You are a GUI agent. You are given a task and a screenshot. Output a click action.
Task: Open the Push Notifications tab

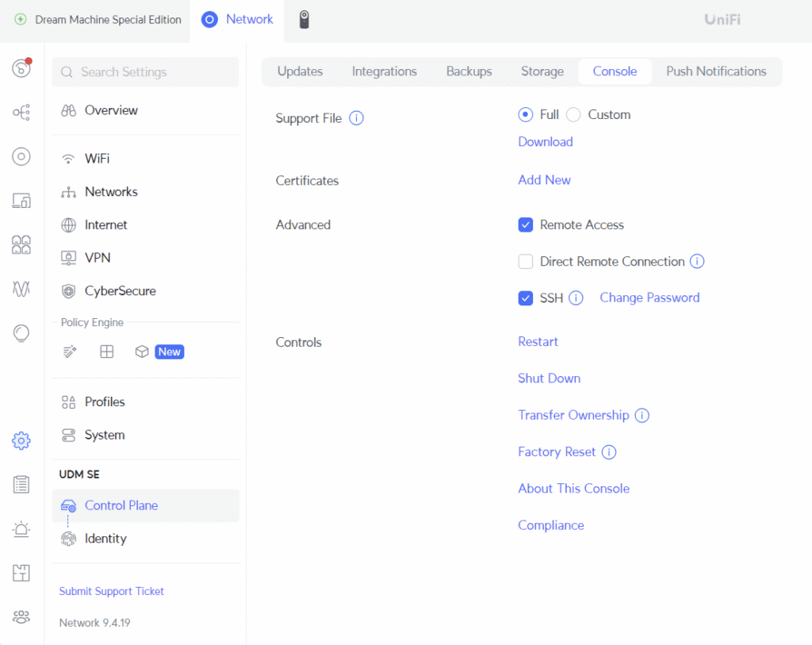pyautogui.click(x=716, y=71)
